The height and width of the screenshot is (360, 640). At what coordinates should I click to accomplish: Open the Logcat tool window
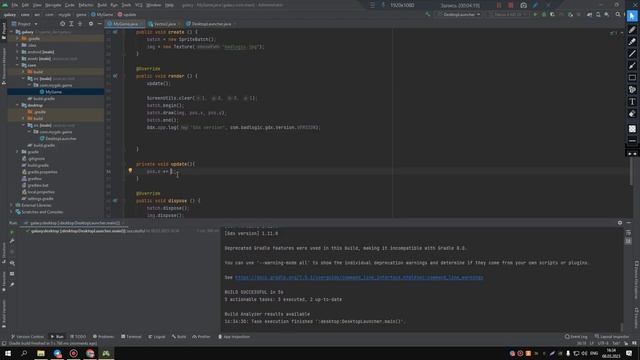157,337
